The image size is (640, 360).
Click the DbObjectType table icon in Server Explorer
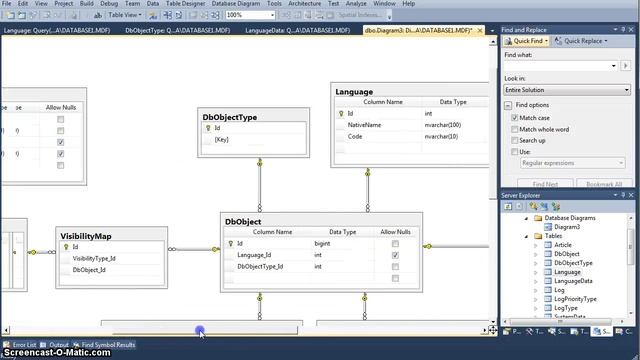548,263
